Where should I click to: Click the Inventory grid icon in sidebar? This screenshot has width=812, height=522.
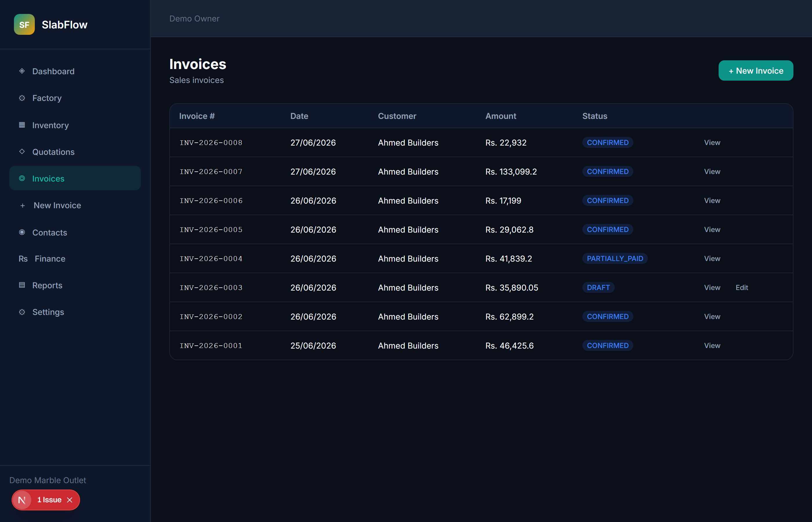[x=22, y=125]
